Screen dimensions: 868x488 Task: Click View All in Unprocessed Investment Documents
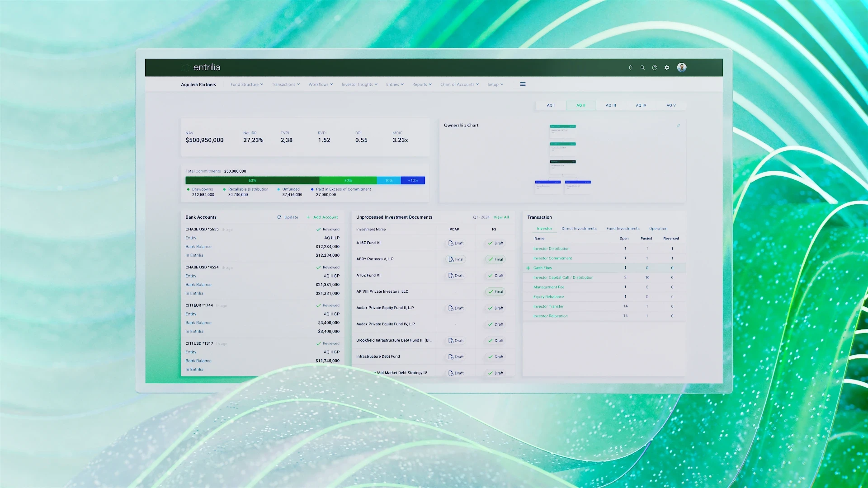pyautogui.click(x=501, y=217)
